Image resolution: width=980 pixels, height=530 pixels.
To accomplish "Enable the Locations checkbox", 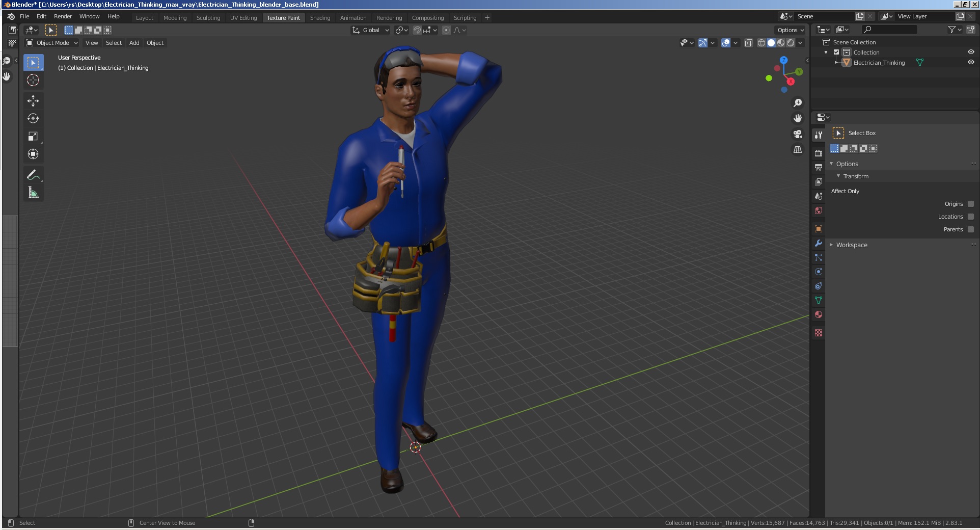I will coord(971,217).
